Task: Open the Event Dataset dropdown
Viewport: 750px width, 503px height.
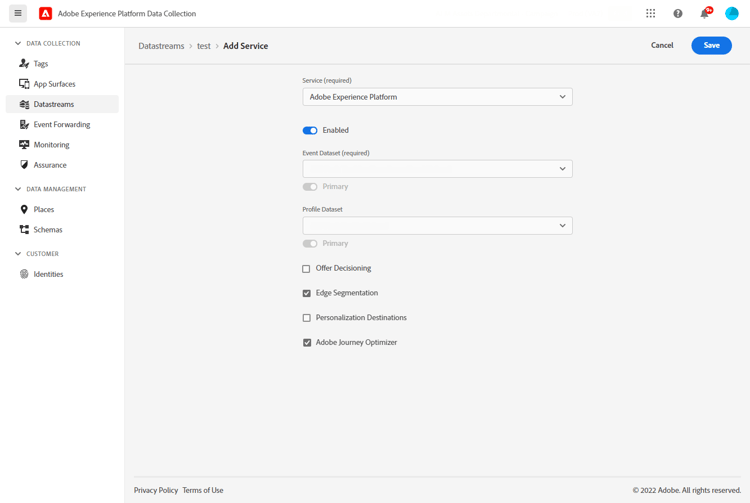Action: point(437,169)
